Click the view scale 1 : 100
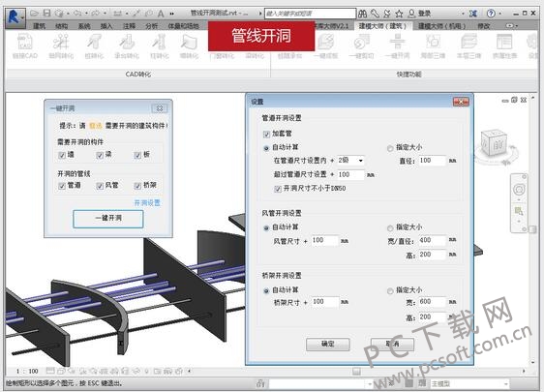Image resolution: width=544 pixels, height=392 pixels. 27,371
